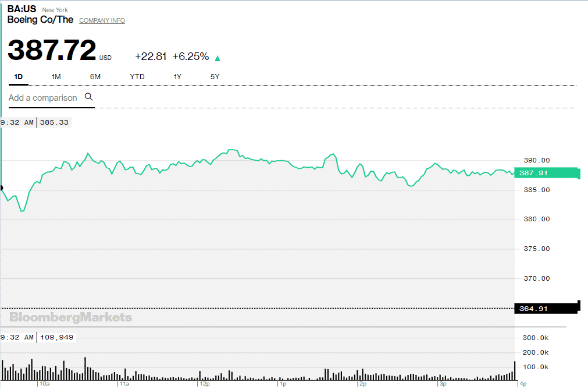View the 5Y time range tab
The image size is (588, 389).
pyautogui.click(x=215, y=77)
